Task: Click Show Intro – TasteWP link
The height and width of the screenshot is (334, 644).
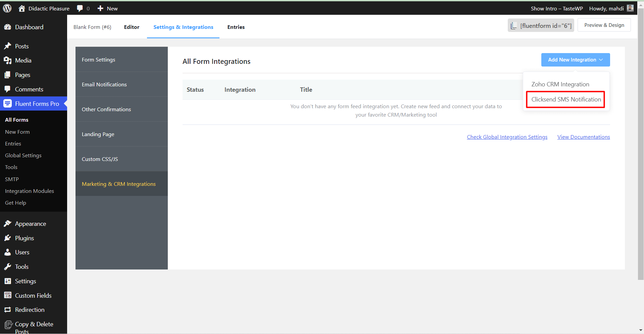Action: (x=557, y=8)
